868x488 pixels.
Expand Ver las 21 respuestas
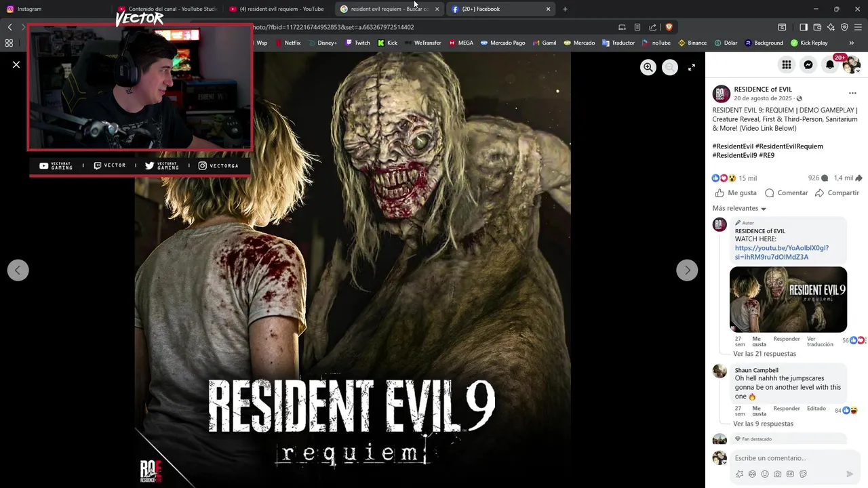click(x=764, y=354)
